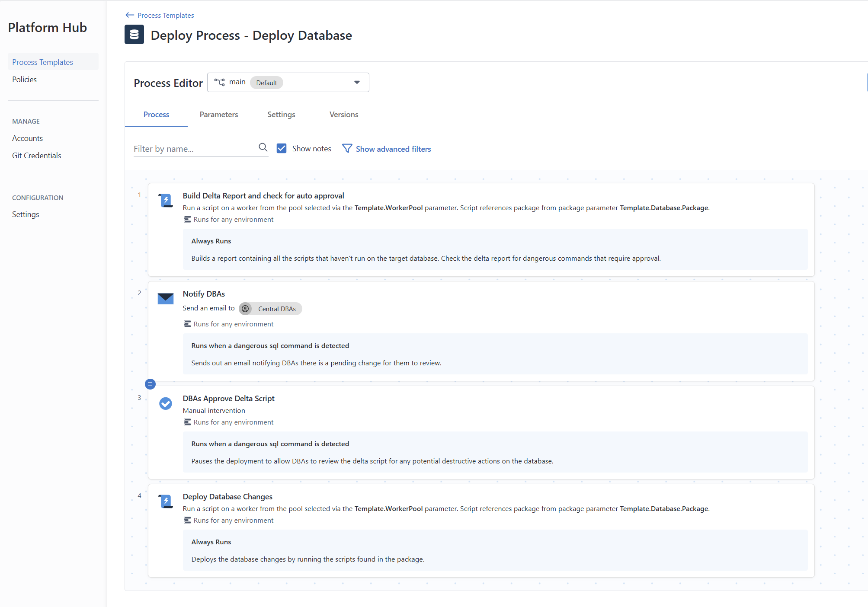Click the funnel icon for advanced filters

tap(347, 149)
